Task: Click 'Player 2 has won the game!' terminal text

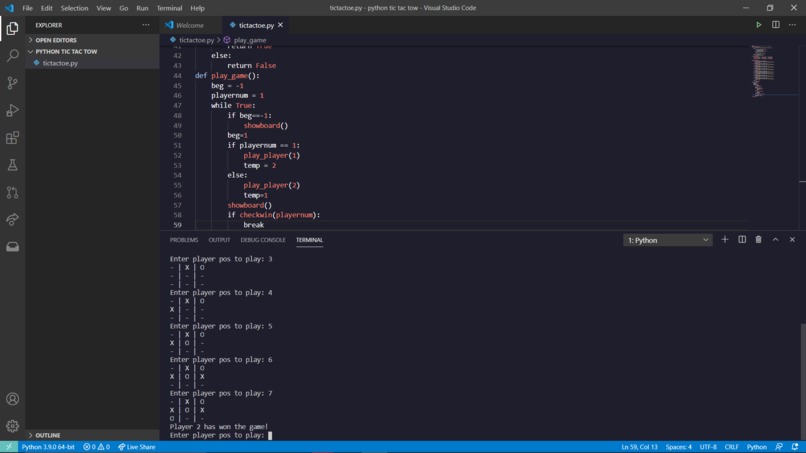Action: pos(219,426)
